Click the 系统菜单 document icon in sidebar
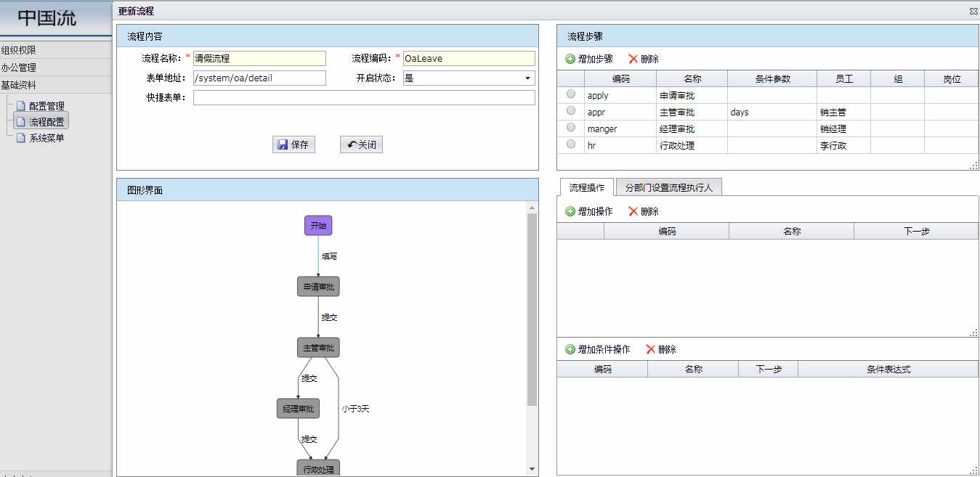The image size is (980, 477). (x=21, y=138)
